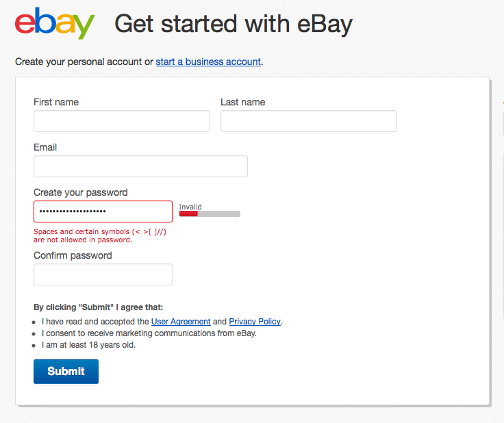
Task: Click the red password error message
Action: (100, 235)
